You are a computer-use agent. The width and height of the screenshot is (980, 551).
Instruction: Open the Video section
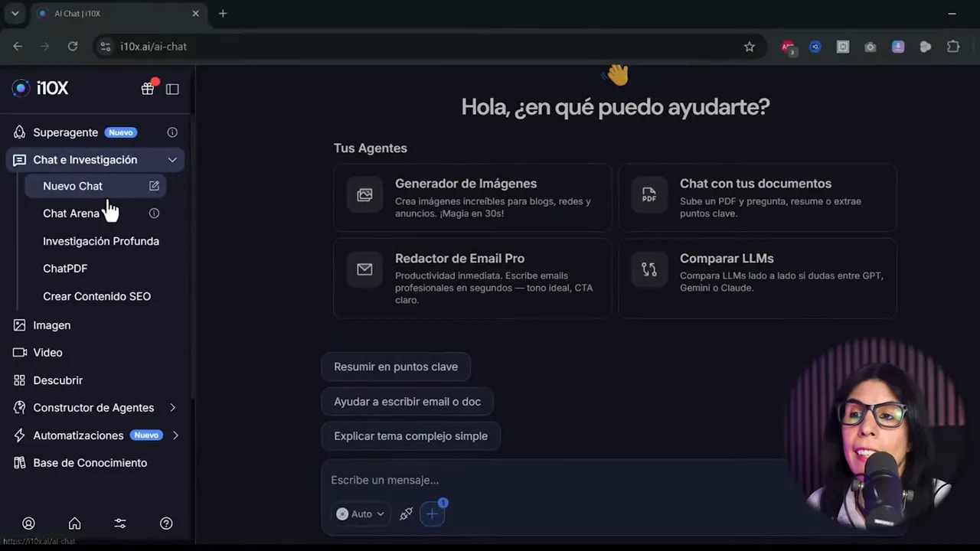(x=47, y=353)
